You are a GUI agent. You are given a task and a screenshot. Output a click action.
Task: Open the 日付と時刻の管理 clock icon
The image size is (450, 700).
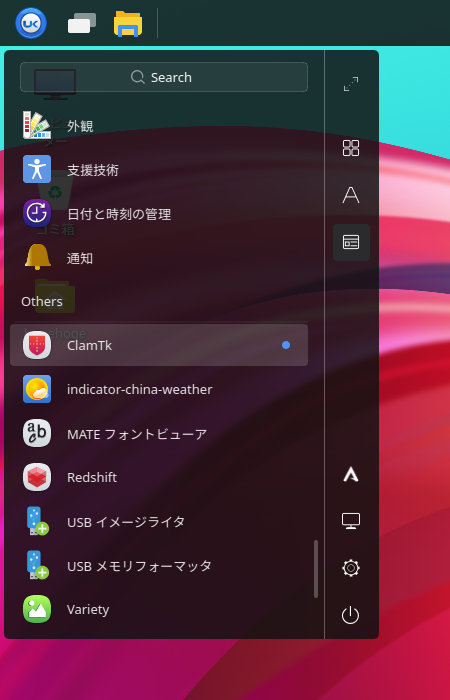[37, 213]
